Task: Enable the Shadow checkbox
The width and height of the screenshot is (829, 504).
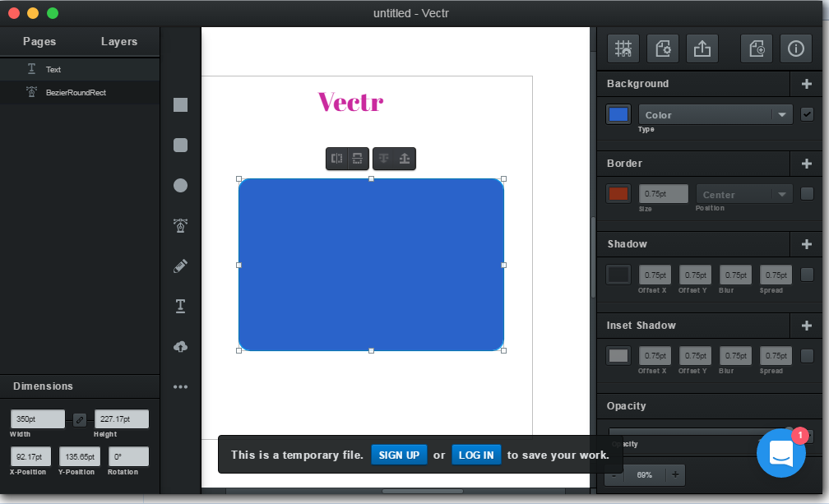Action: 807,275
